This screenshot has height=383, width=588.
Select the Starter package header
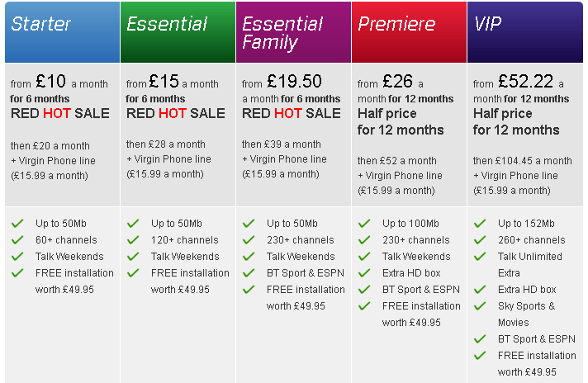62,32
